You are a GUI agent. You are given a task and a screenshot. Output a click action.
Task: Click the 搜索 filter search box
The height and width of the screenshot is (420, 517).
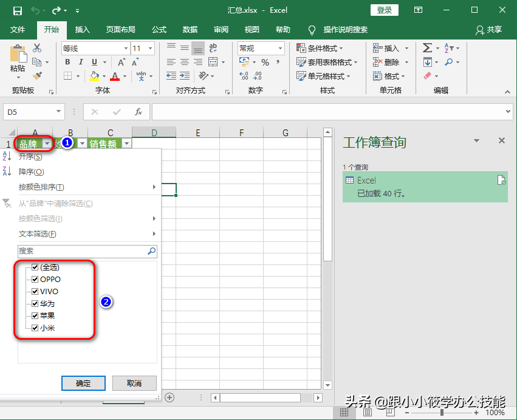pos(81,250)
